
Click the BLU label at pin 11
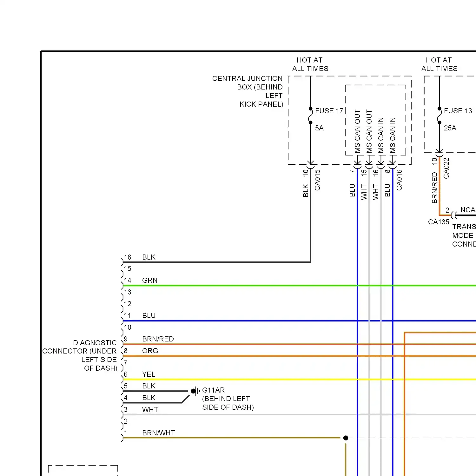(149, 315)
